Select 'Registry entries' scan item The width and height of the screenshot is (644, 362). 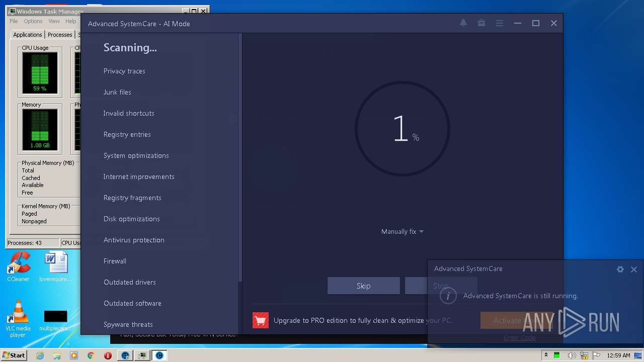pos(127,134)
